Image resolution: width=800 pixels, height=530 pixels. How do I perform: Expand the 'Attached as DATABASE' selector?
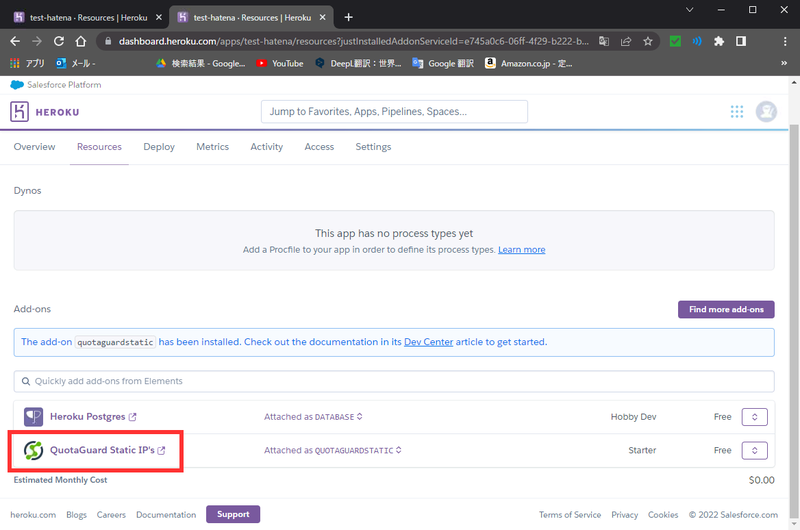313,417
